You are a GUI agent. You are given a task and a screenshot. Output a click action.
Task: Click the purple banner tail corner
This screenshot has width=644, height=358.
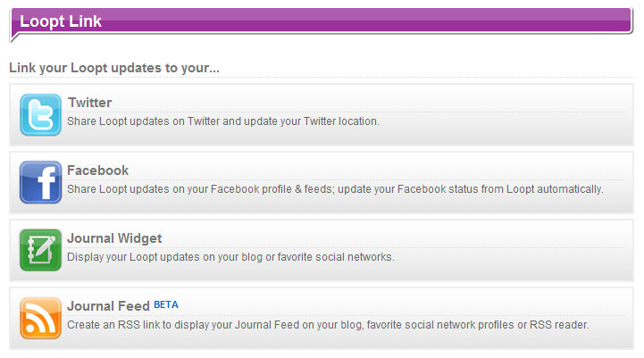[15, 37]
